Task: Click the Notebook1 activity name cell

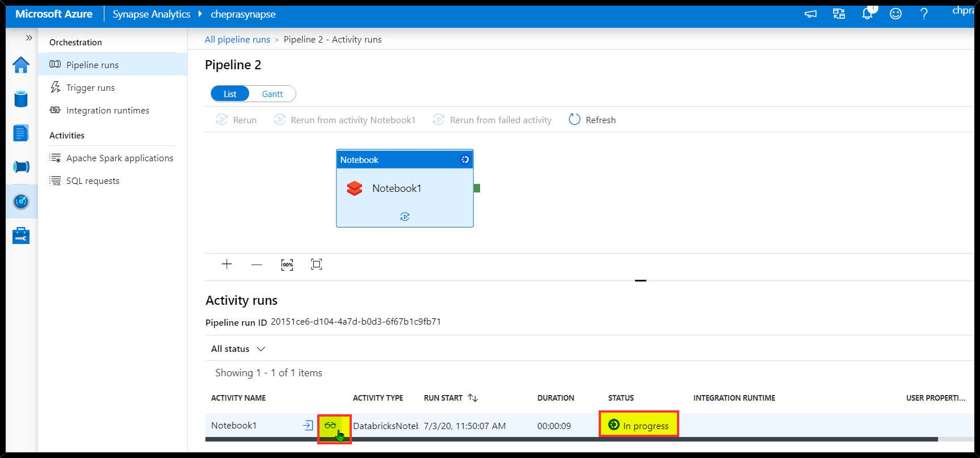Action: 234,425
